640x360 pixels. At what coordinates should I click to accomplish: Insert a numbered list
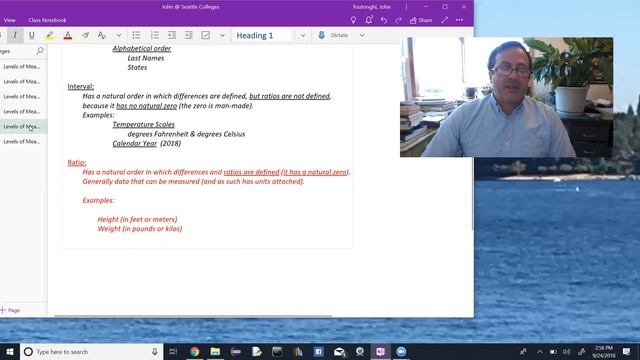point(154,35)
